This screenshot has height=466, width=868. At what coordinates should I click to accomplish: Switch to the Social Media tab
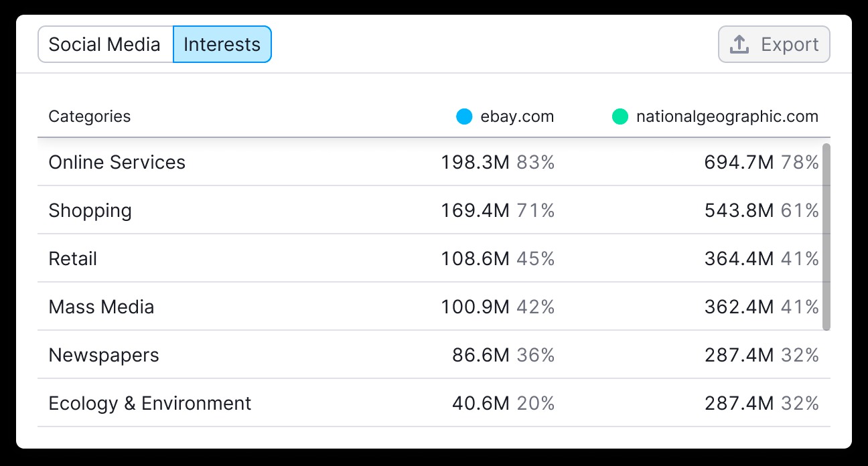click(105, 44)
